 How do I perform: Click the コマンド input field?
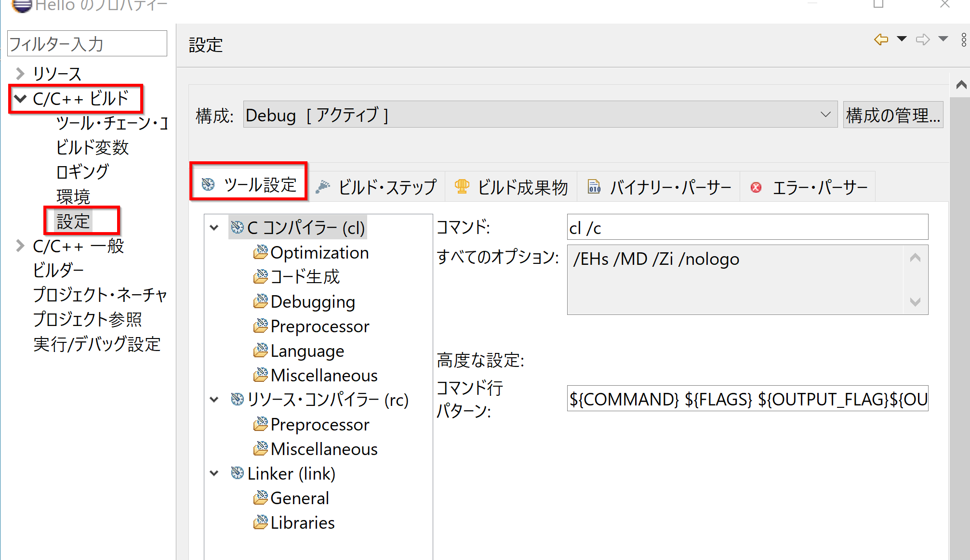(x=747, y=227)
